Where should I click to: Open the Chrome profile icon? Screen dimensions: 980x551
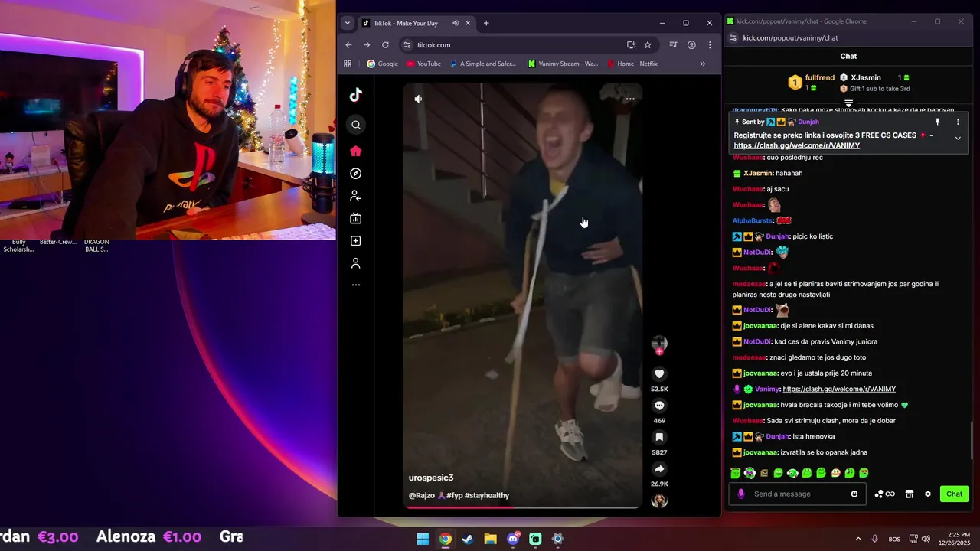(x=691, y=45)
